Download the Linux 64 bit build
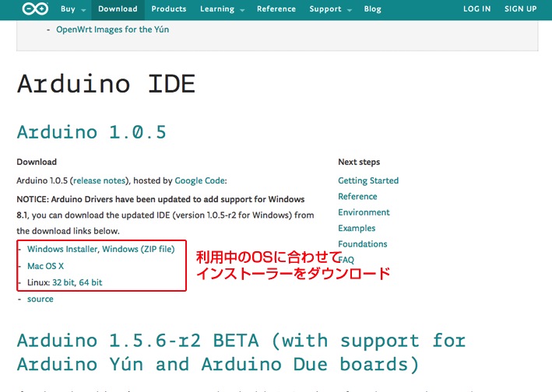The image size is (552, 392). coord(90,282)
